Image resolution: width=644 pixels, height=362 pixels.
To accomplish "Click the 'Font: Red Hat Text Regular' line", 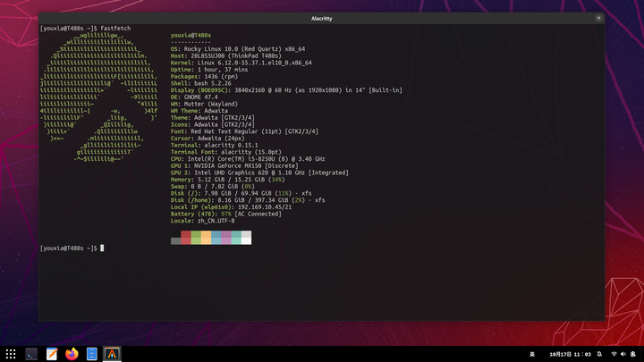I will (x=244, y=131).
